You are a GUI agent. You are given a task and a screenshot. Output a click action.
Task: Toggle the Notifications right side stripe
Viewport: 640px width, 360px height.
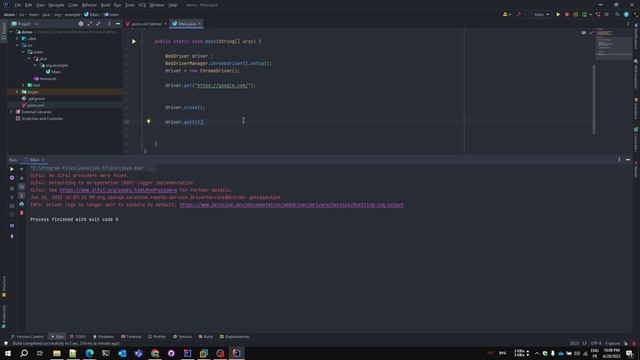636,37
